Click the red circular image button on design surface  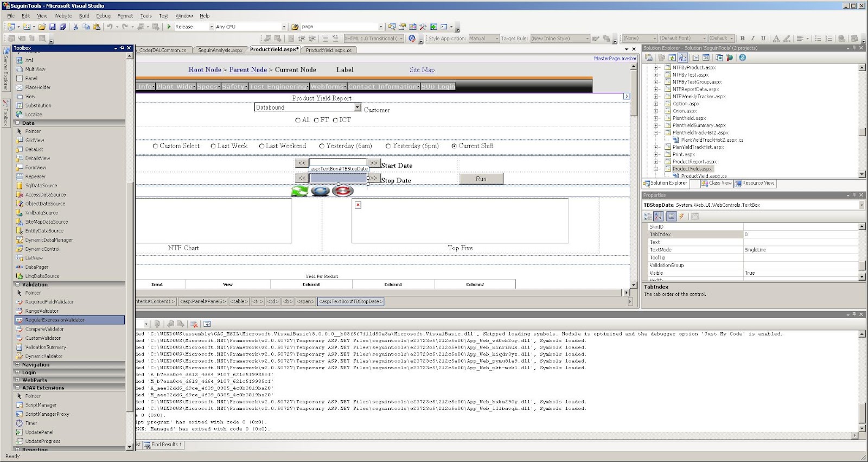click(x=343, y=191)
